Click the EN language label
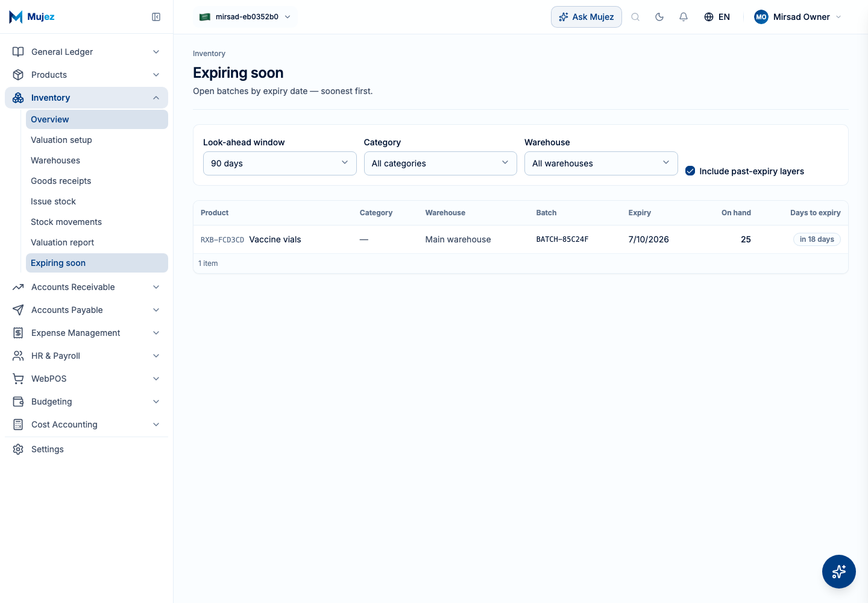 click(x=724, y=17)
